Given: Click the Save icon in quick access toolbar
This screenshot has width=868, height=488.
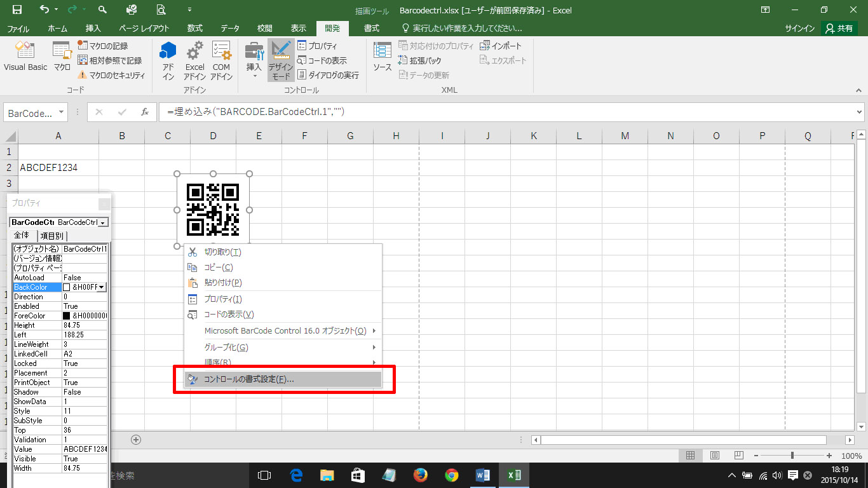Looking at the screenshot, I should click(17, 10).
